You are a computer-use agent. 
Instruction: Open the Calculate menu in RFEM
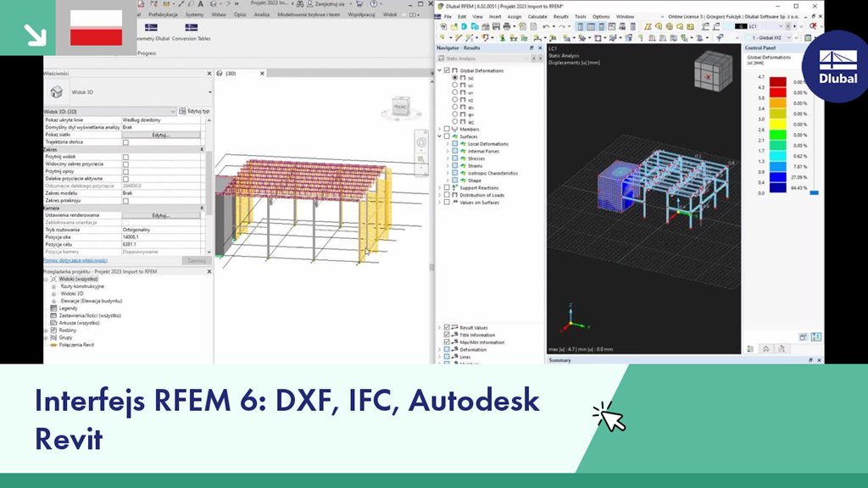click(537, 17)
